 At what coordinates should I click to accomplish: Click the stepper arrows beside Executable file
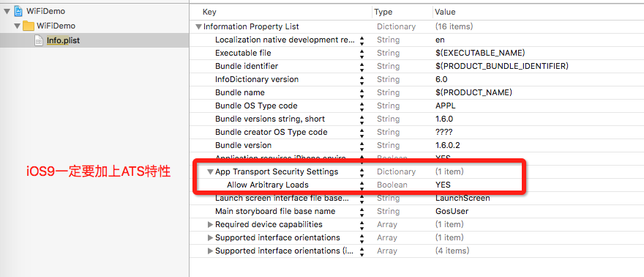tap(362, 53)
